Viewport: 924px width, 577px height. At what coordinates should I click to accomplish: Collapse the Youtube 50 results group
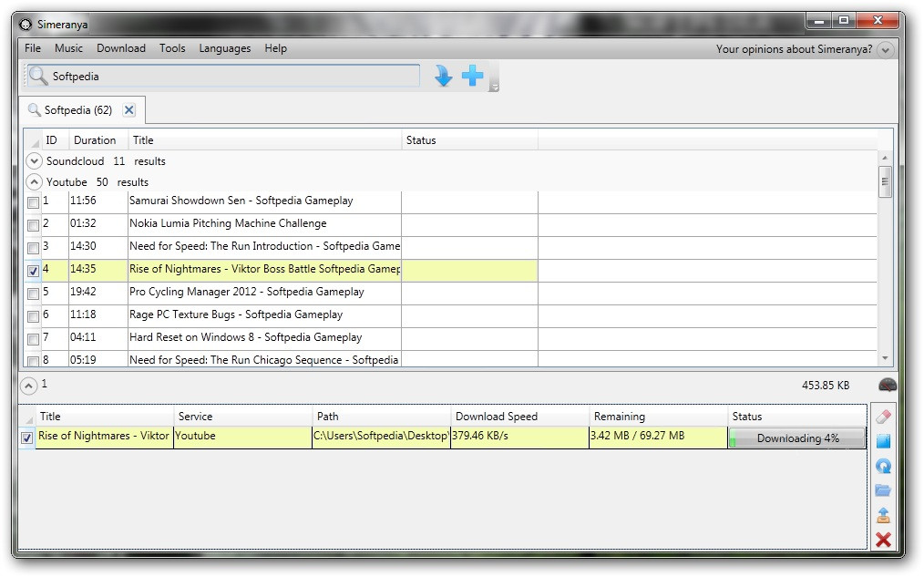tap(35, 182)
